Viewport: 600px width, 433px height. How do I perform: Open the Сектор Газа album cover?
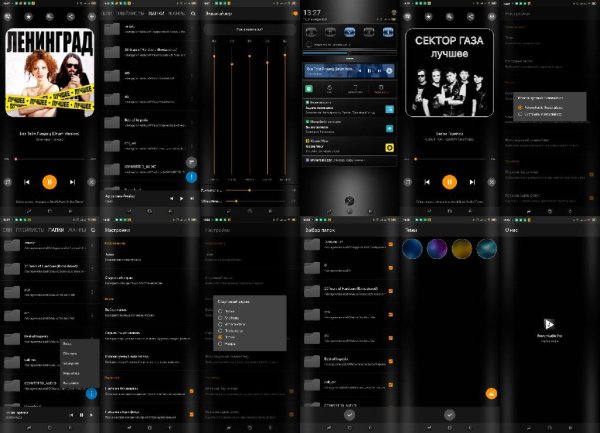click(x=450, y=72)
